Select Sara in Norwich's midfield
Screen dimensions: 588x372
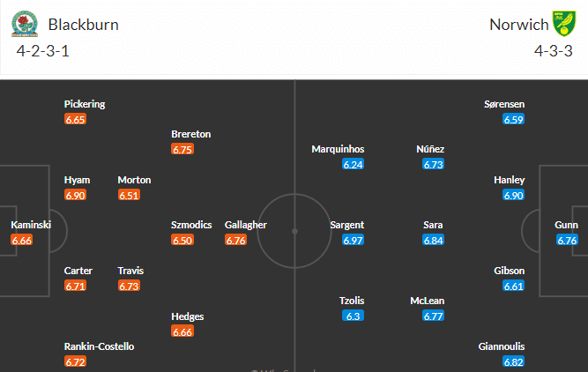pyautogui.click(x=433, y=225)
